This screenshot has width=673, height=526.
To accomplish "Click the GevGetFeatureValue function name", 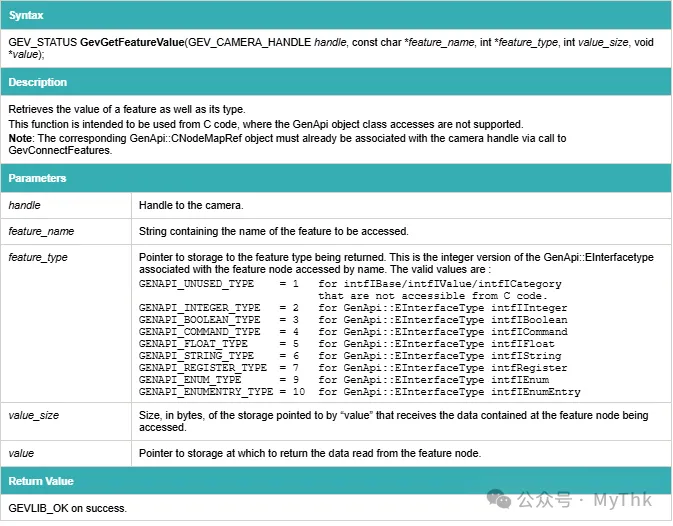I will [x=132, y=42].
